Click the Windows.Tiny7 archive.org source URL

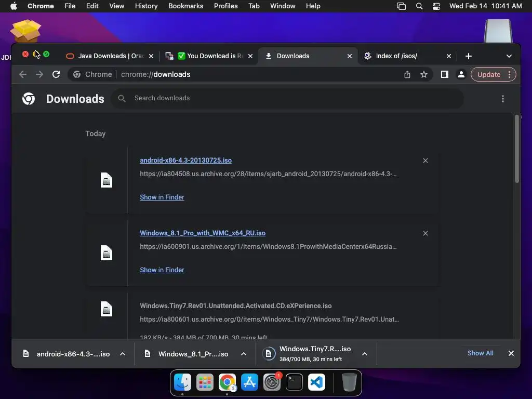coord(270,320)
